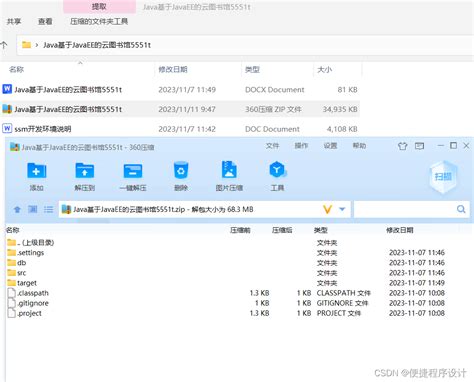Sort Explorer files by 修改日期 column

[x=173, y=69]
